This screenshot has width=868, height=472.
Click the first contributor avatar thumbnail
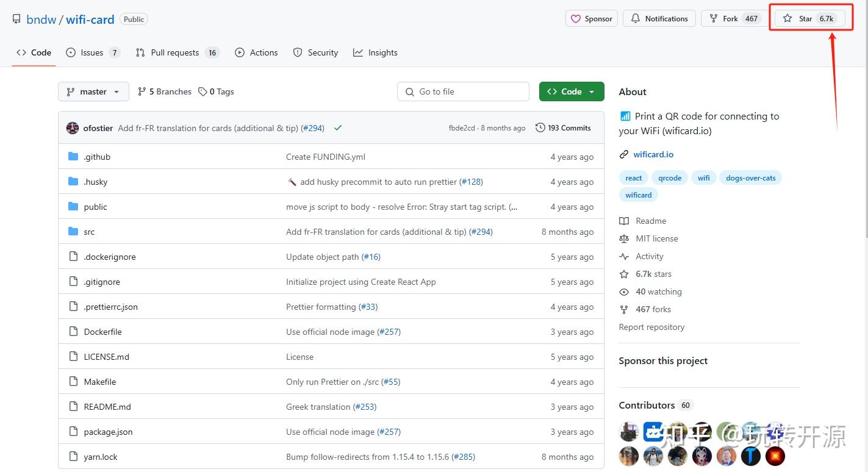click(628, 432)
